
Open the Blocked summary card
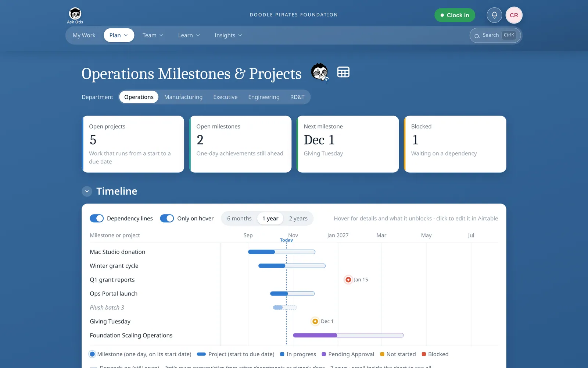455,144
